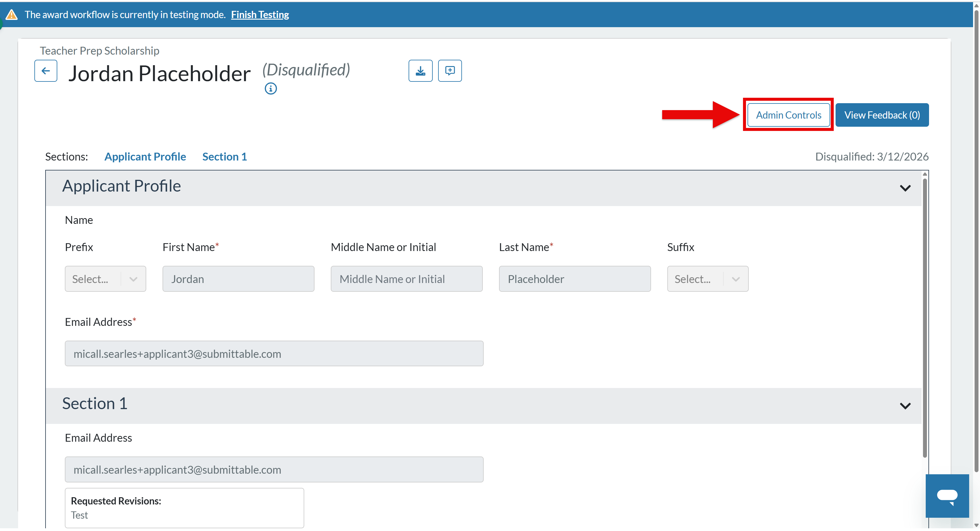Click the back arrow button

click(46, 71)
